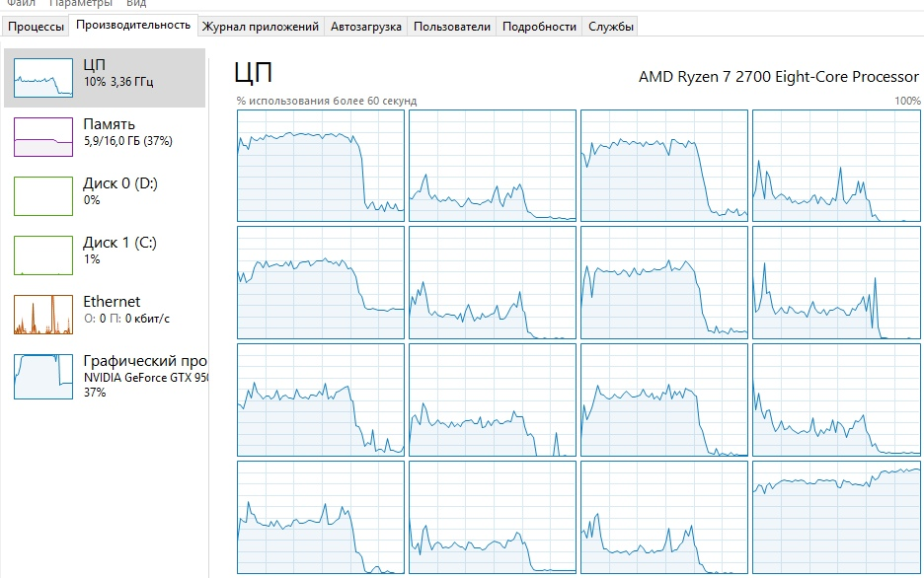Open the Пользователи tab
The width and height of the screenshot is (924, 578).
coord(452,27)
